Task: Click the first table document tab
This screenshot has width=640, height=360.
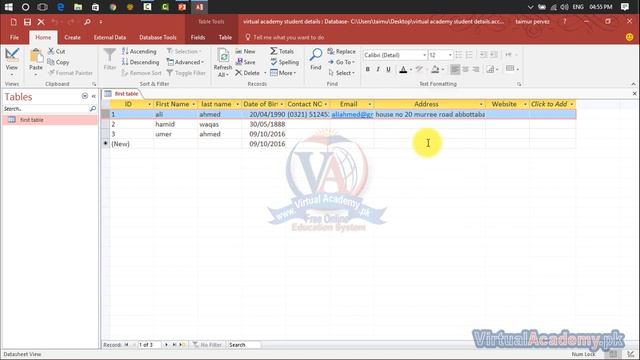Action: [122, 93]
